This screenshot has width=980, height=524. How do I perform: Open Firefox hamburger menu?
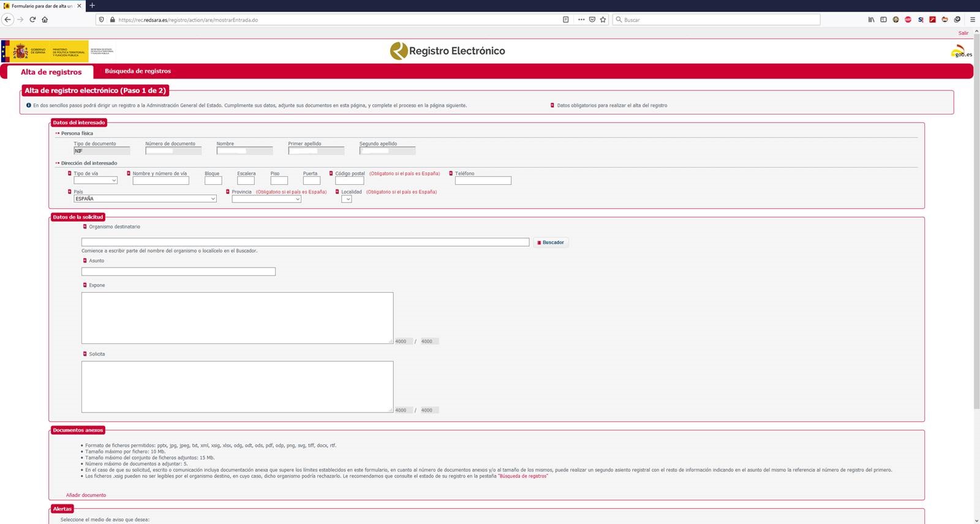click(972, 20)
